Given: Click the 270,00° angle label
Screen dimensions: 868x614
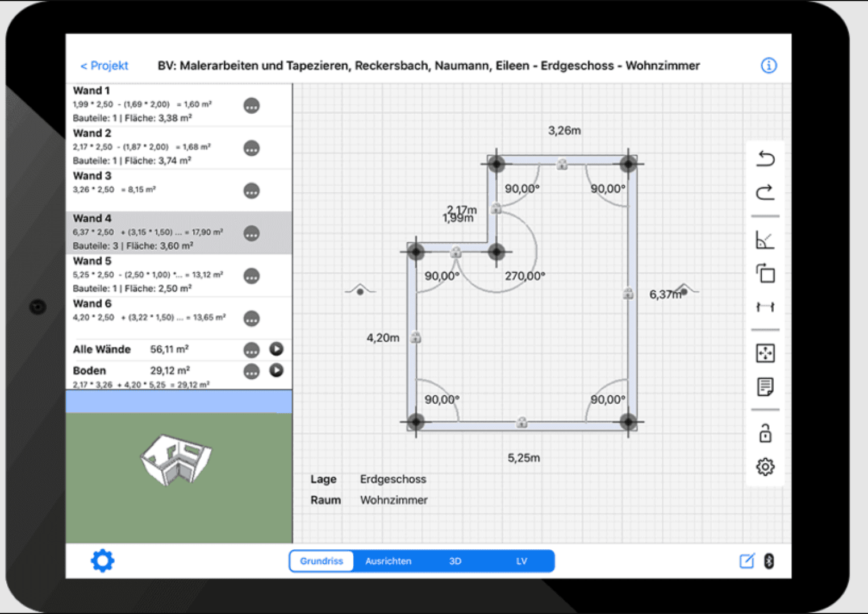Looking at the screenshot, I should (x=525, y=276).
